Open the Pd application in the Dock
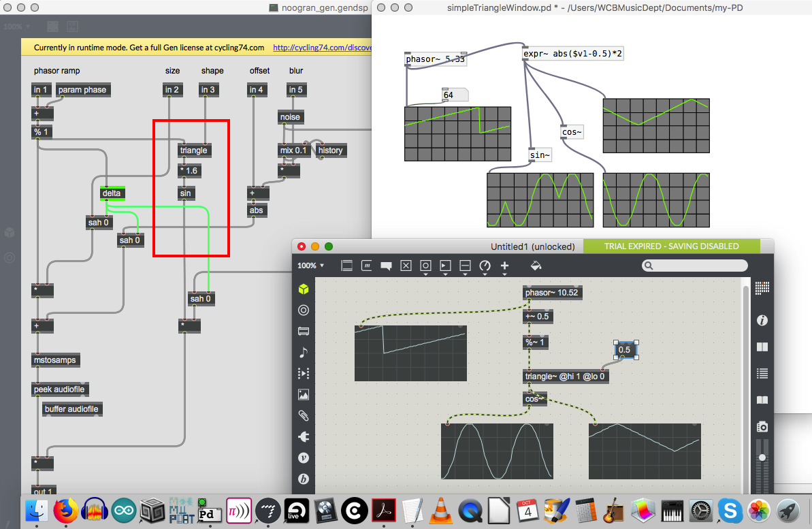This screenshot has width=812, height=529. [208, 511]
